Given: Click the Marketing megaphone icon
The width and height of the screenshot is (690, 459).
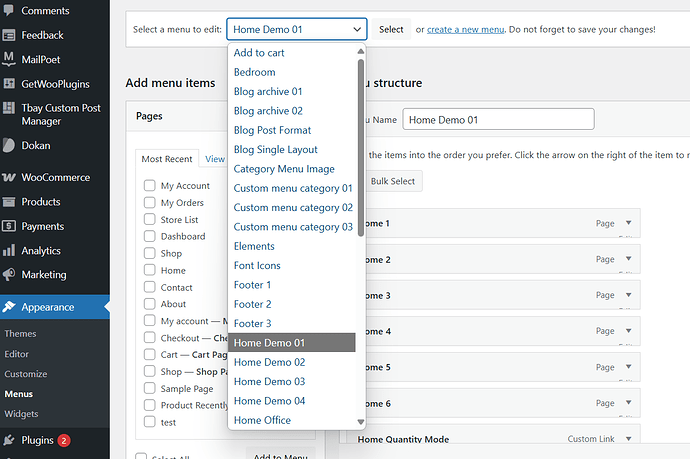Looking at the screenshot, I should (x=9, y=274).
